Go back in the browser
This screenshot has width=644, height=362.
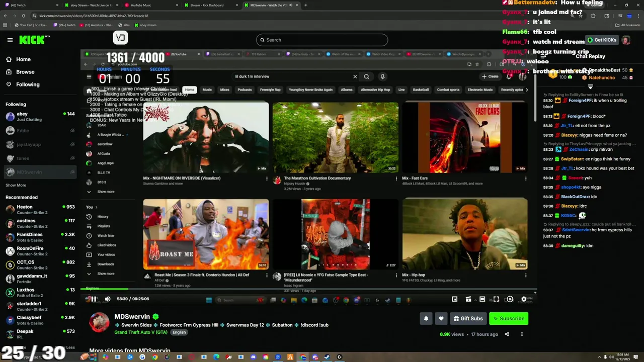[x=6, y=16]
